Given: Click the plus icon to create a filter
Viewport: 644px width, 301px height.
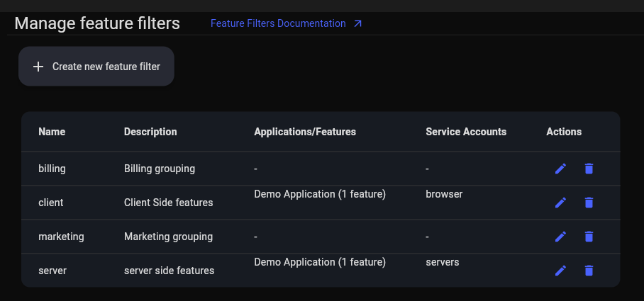Looking at the screenshot, I should click(x=38, y=67).
